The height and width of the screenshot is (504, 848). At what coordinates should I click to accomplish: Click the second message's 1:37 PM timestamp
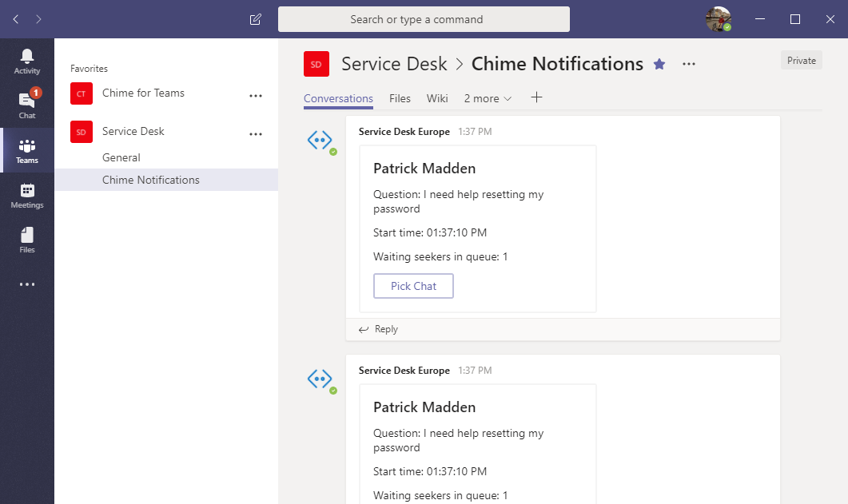coord(475,371)
